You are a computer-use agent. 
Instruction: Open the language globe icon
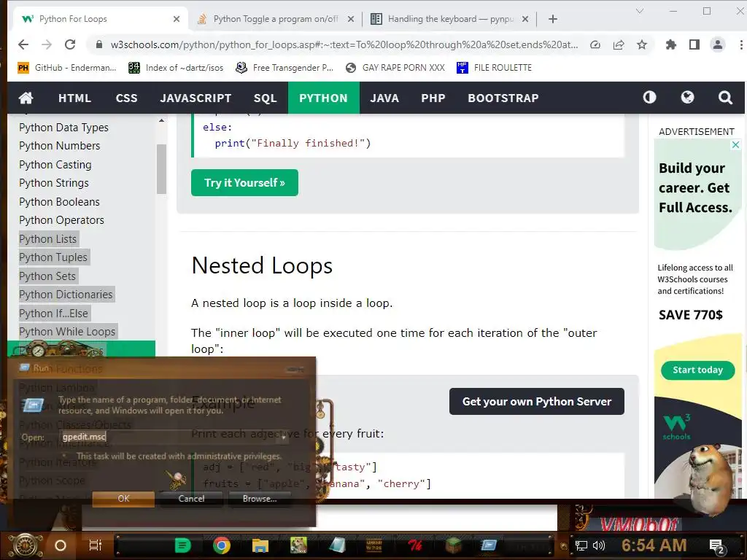point(687,98)
